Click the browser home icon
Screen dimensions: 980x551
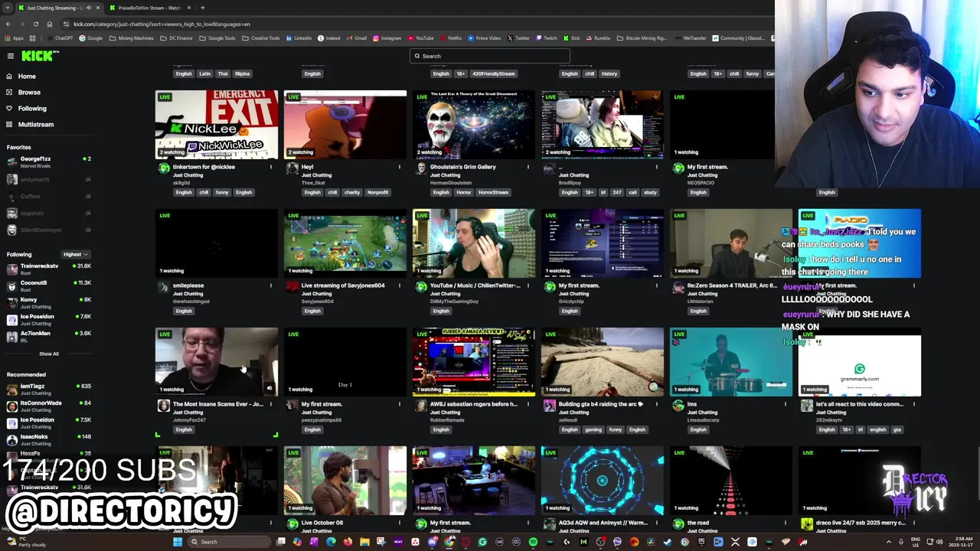click(50, 24)
